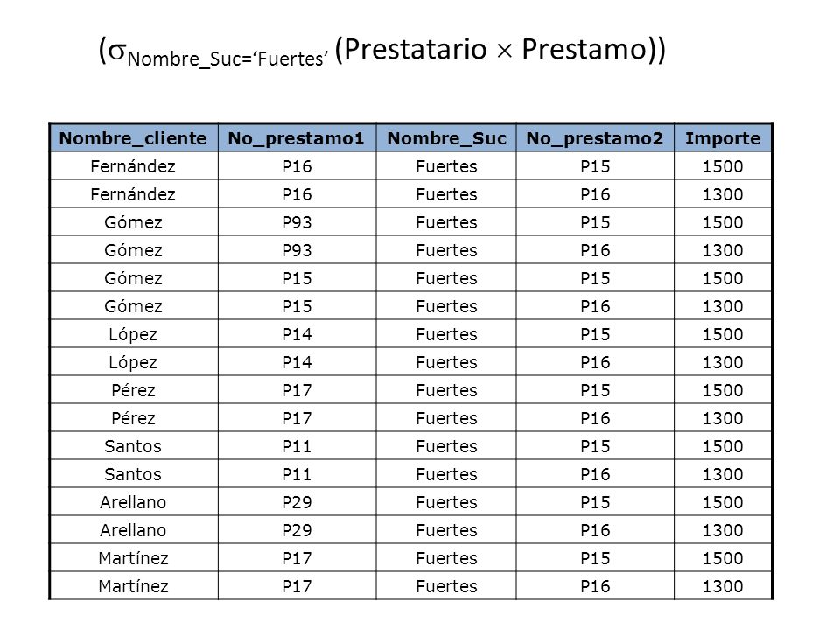This screenshot has width=840, height=630.
Task: Click the Nombre_cliente column header
Action: [133, 138]
